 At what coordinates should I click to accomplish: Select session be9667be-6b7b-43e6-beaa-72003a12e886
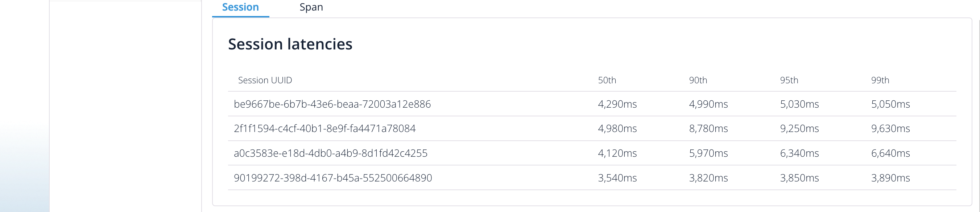(332, 104)
